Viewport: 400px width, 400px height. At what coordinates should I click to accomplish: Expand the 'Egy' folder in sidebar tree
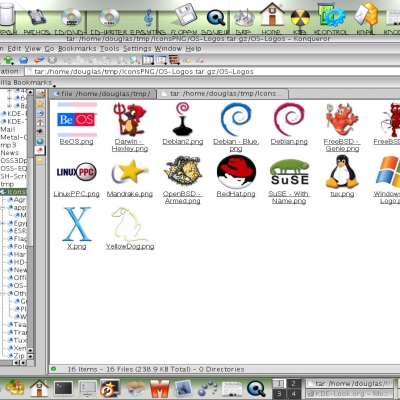coord(3,223)
